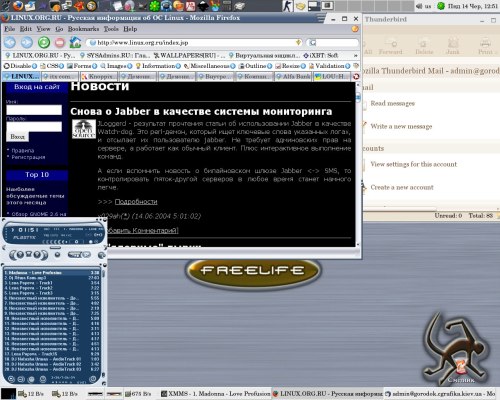Switch to admin@gorodok Thunderbird task in taskbar

click(440, 394)
